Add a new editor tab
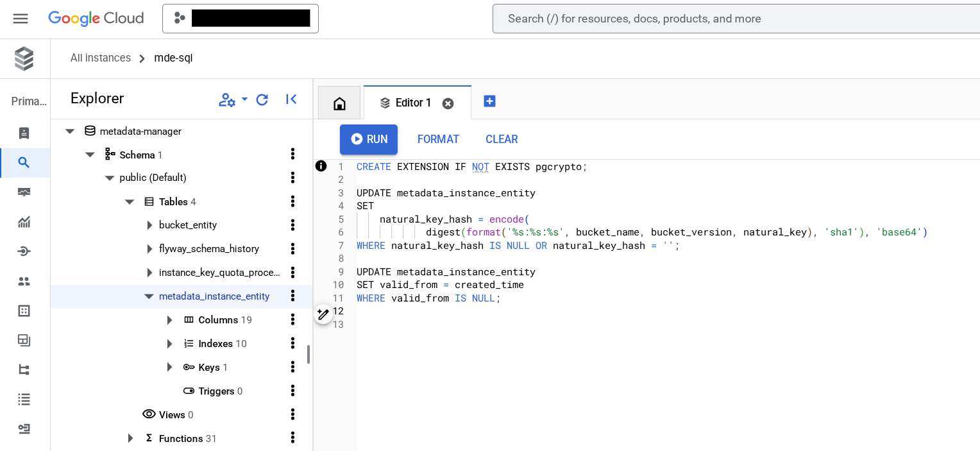The height and width of the screenshot is (451, 980). 489,101
